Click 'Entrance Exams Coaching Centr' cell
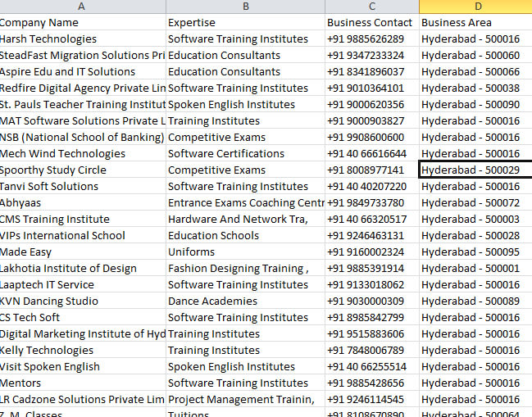The image size is (532, 417). pos(245,202)
